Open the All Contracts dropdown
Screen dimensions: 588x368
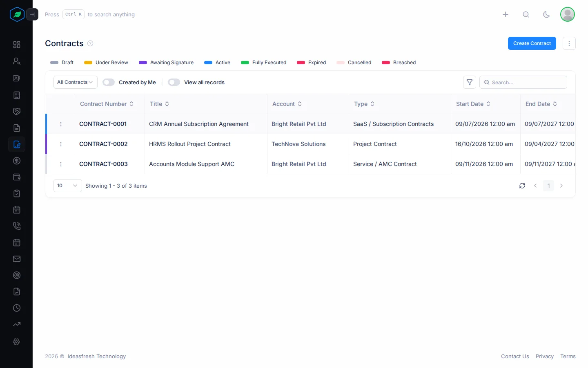point(75,82)
